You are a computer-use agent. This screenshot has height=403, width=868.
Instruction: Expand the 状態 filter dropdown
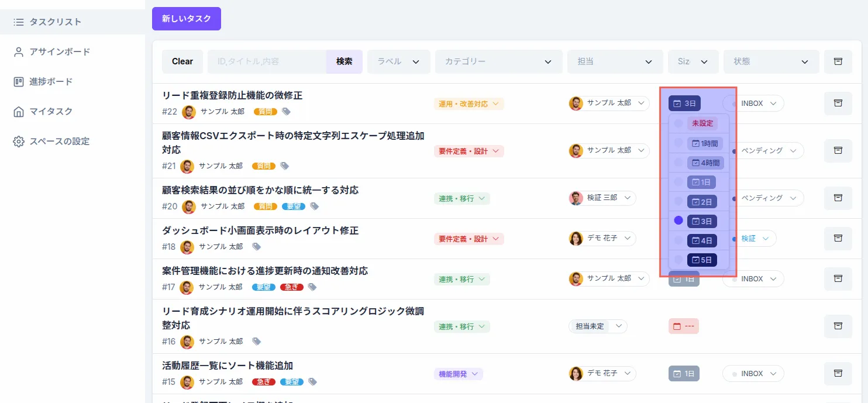pos(771,61)
